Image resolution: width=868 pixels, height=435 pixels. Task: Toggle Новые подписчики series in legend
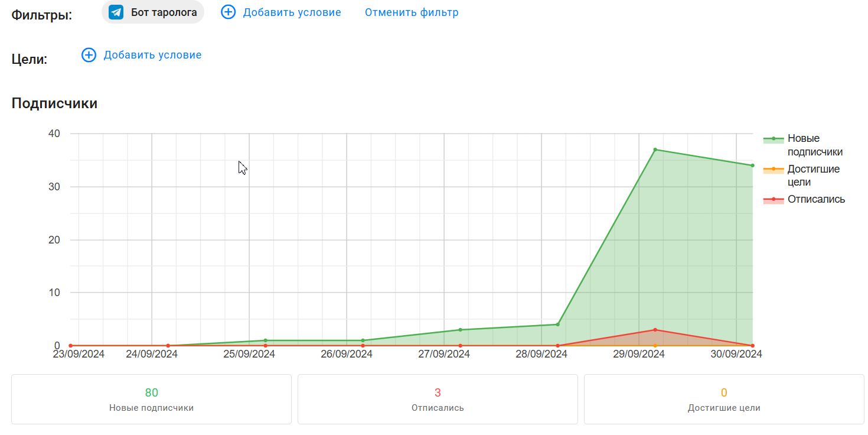pyautogui.click(x=814, y=145)
